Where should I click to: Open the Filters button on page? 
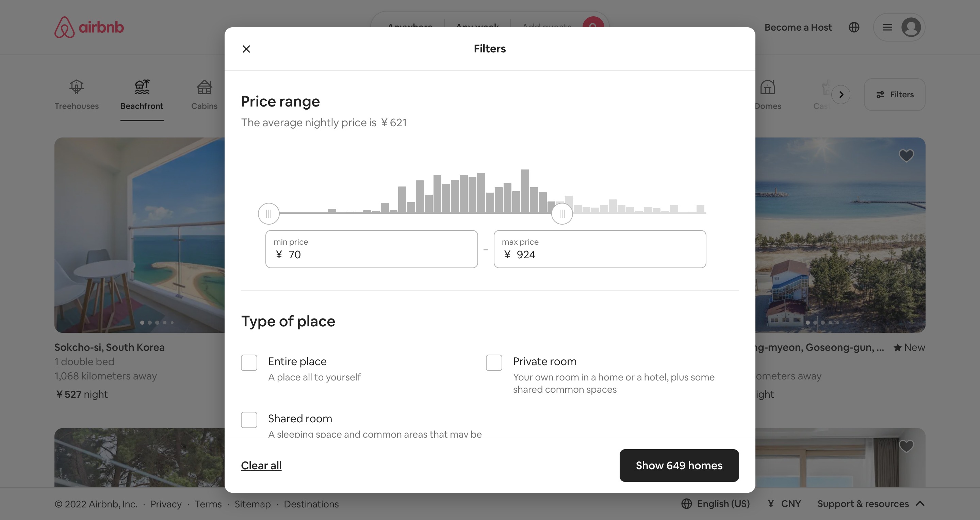(x=894, y=94)
